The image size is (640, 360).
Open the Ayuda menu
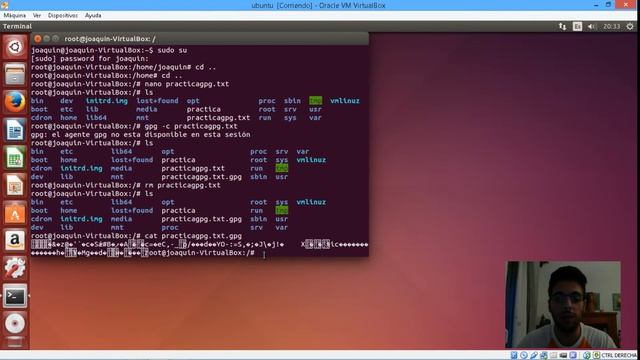click(x=93, y=16)
